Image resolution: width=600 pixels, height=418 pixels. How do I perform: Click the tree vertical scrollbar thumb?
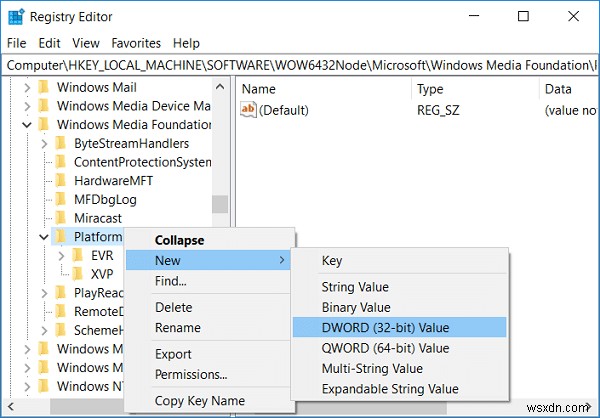[x=220, y=204]
